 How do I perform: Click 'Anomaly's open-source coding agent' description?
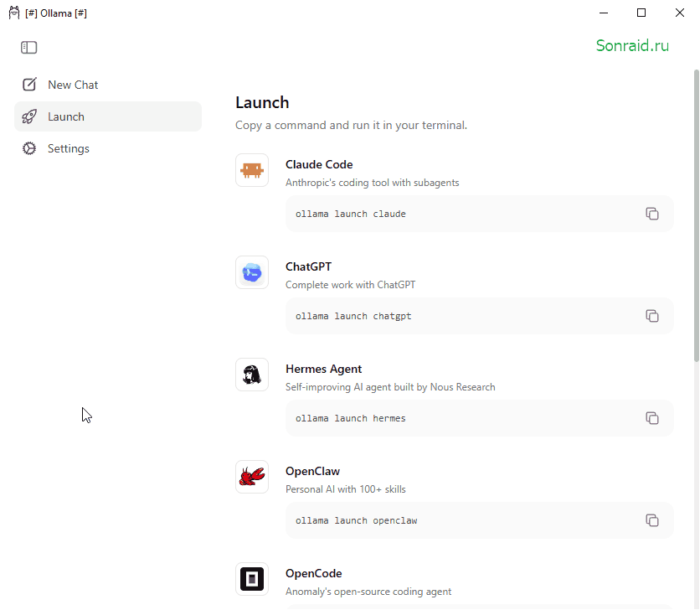368,592
